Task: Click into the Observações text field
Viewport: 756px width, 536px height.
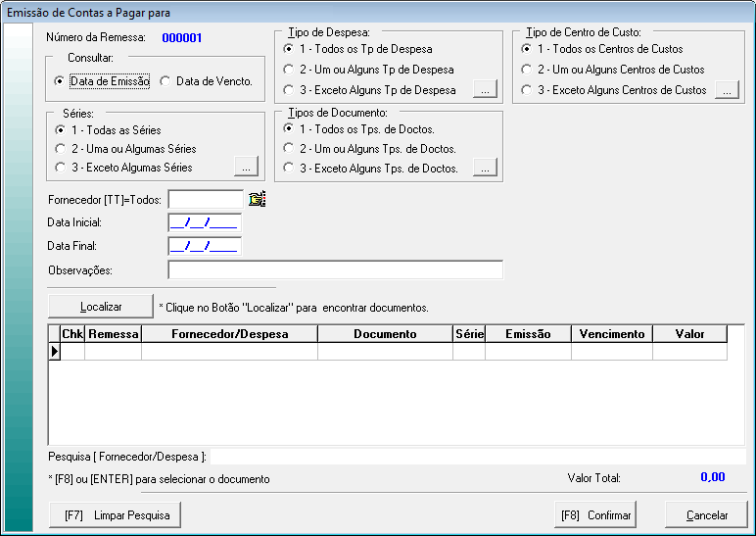Action: coord(335,270)
